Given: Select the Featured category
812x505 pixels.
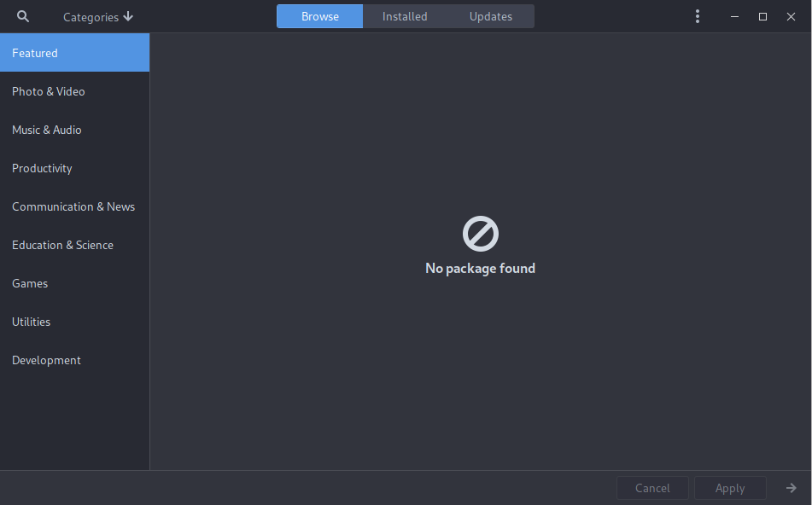Looking at the screenshot, I should coord(74,53).
